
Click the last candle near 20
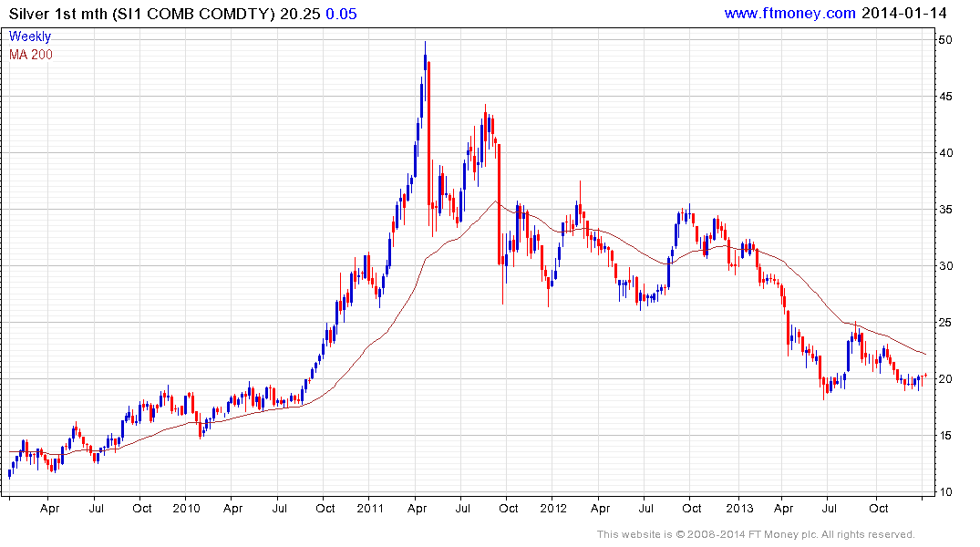click(x=925, y=375)
